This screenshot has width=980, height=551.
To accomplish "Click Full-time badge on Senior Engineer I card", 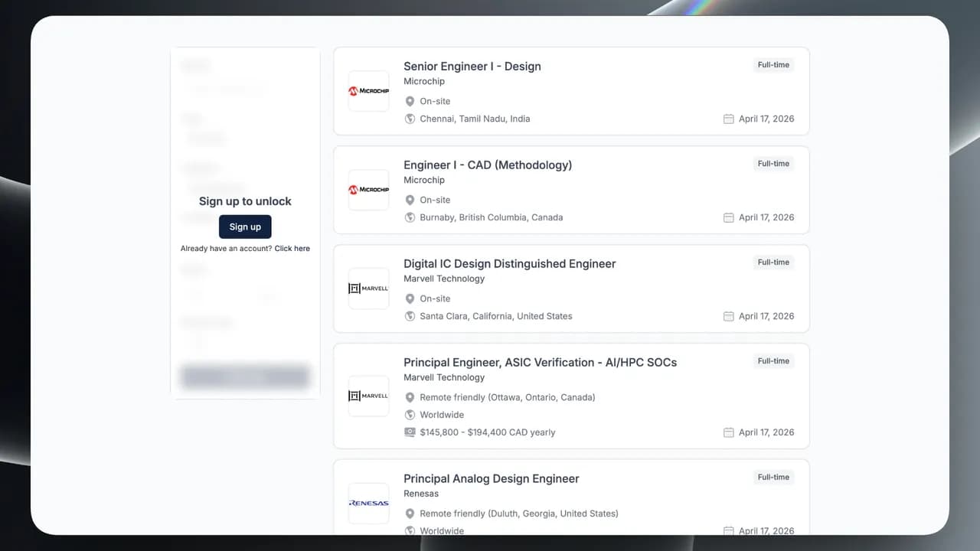I will click(x=773, y=65).
